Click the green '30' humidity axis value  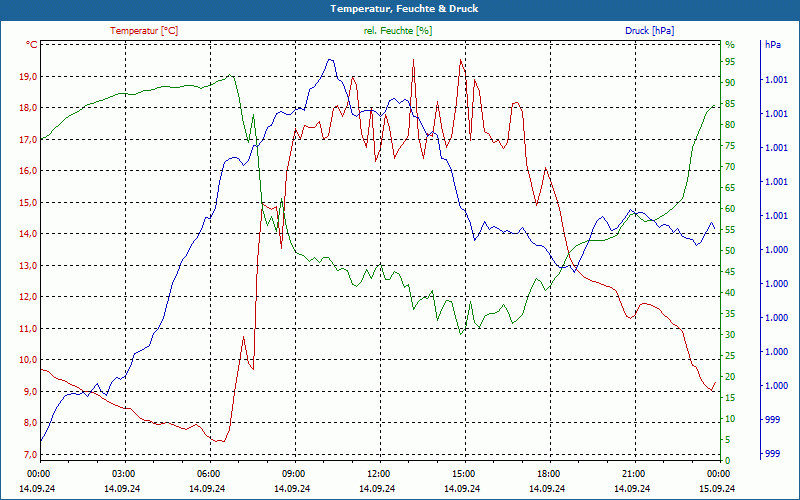[730, 335]
